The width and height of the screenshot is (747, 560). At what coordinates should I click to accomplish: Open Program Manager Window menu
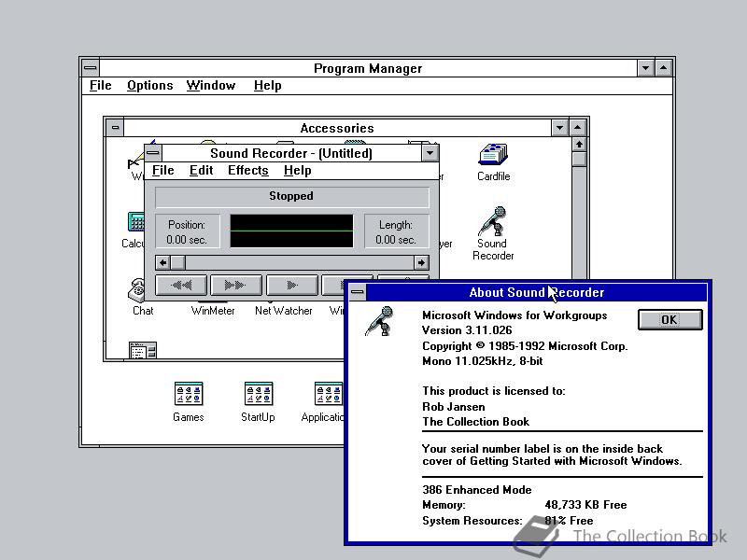211,85
